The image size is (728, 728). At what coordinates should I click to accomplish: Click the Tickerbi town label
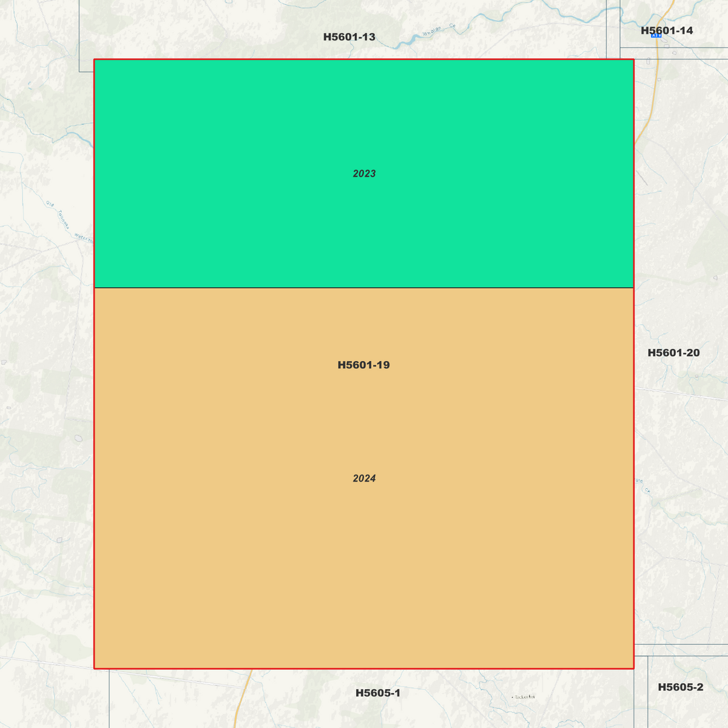point(524,696)
